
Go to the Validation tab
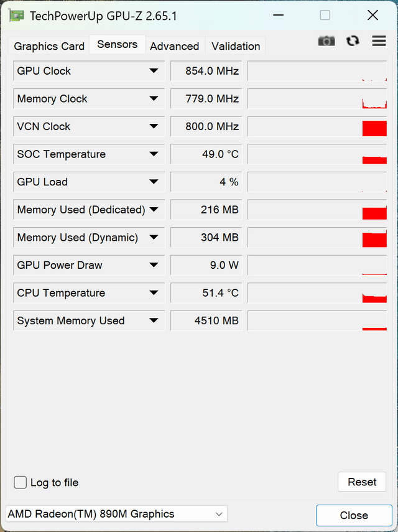click(236, 46)
